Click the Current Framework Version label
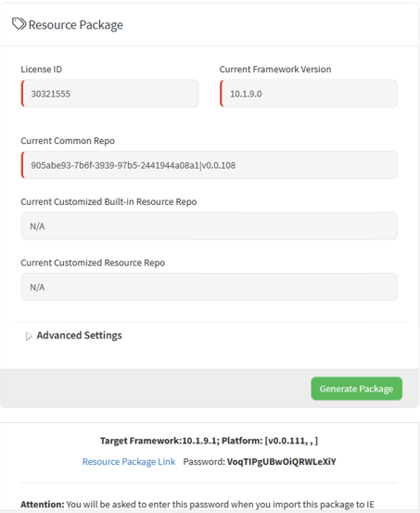The width and height of the screenshot is (420, 513). (x=275, y=70)
